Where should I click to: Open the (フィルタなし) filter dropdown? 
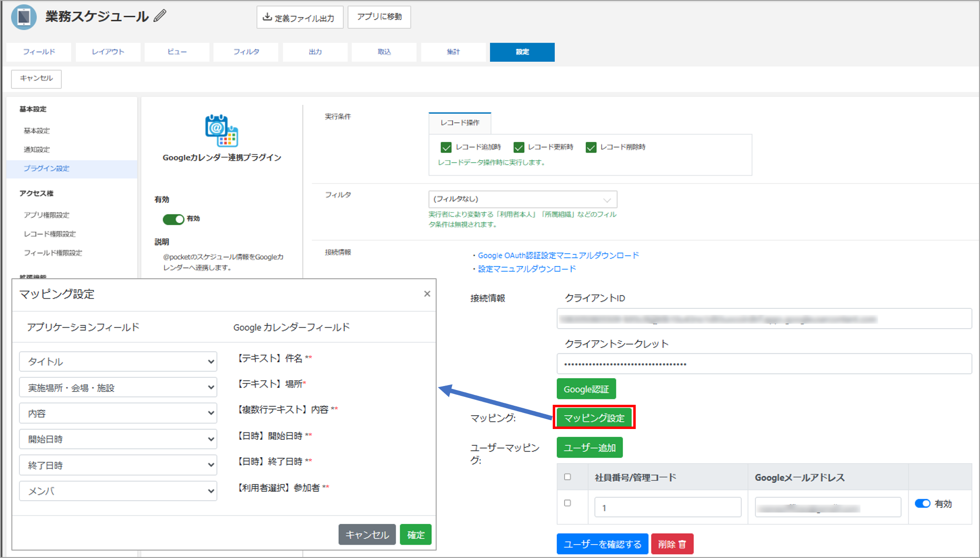tap(523, 199)
